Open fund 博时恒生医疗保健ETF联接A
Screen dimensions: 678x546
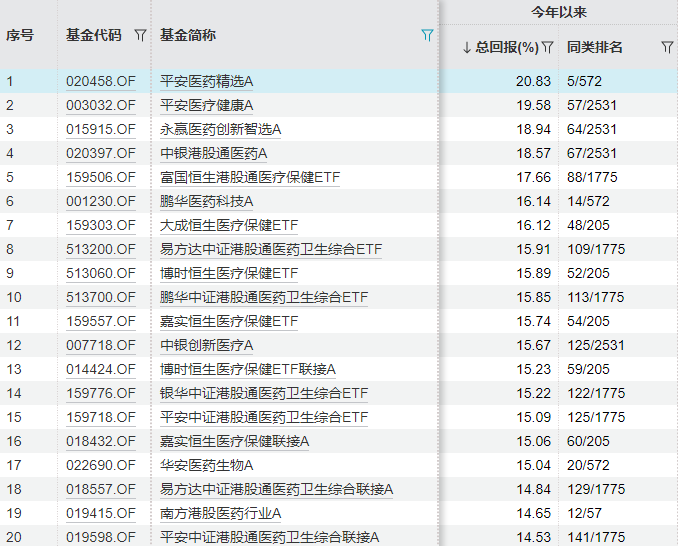point(248,369)
